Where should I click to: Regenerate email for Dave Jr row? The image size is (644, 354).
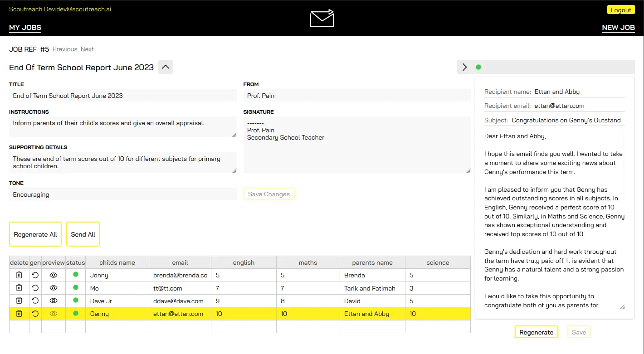point(35,301)
